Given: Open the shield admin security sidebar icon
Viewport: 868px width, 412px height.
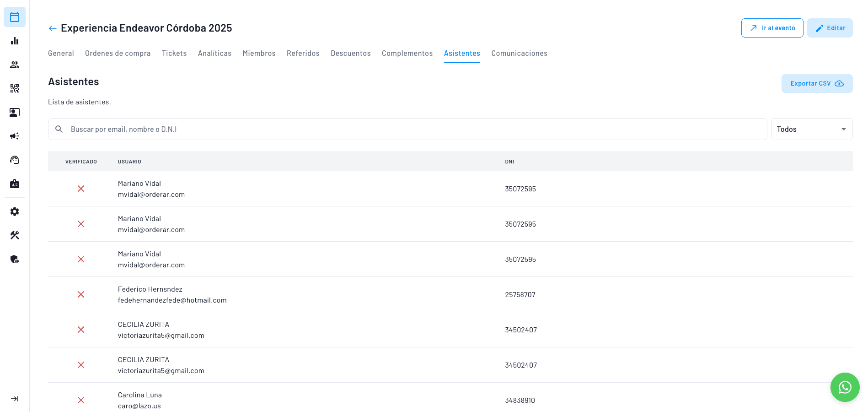Looking at the screenshot, I should tap(15, 259).
